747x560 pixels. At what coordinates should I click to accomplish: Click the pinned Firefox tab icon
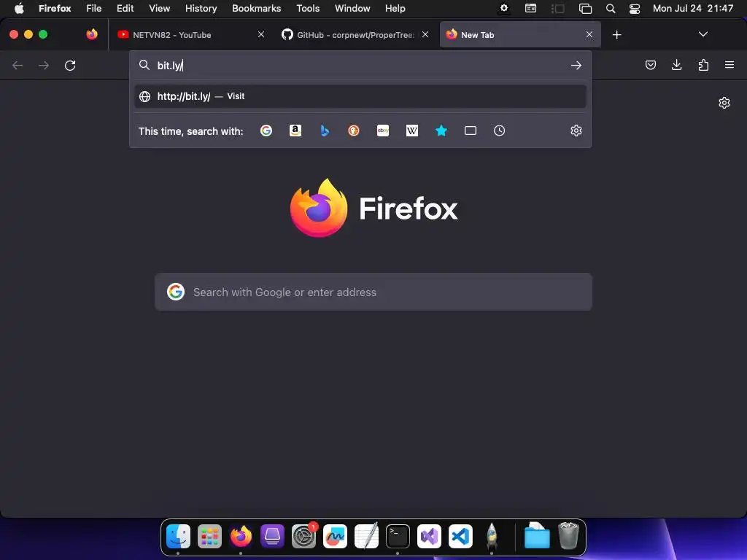point(92,34)
